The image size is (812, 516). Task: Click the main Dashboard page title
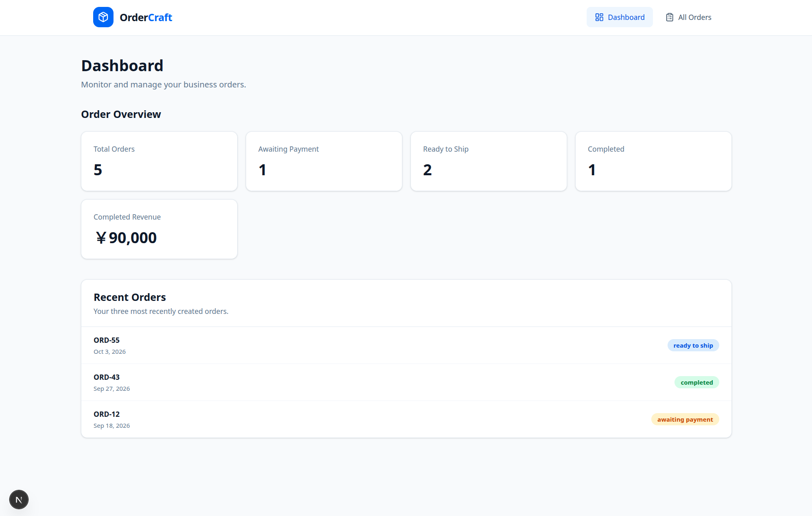pyautogui.click(x=122, y=65)
